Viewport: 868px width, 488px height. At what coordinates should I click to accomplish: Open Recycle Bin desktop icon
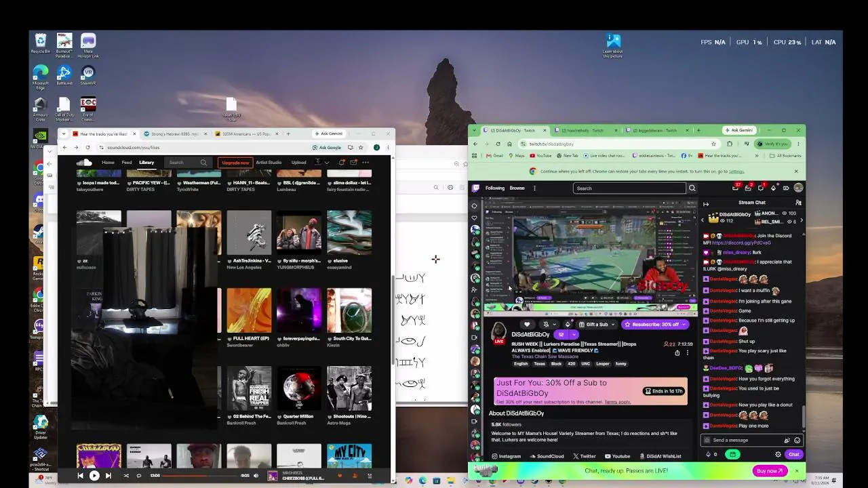[41, 44]
